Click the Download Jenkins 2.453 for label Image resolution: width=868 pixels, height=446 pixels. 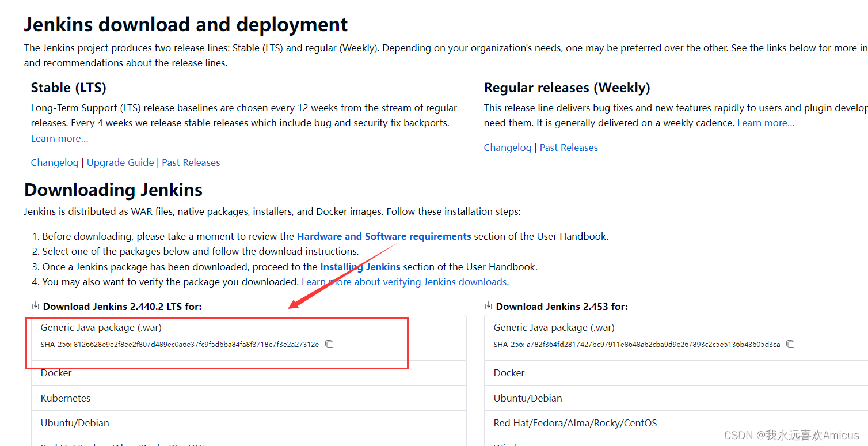pyautogui.click(x=562, y=307)
